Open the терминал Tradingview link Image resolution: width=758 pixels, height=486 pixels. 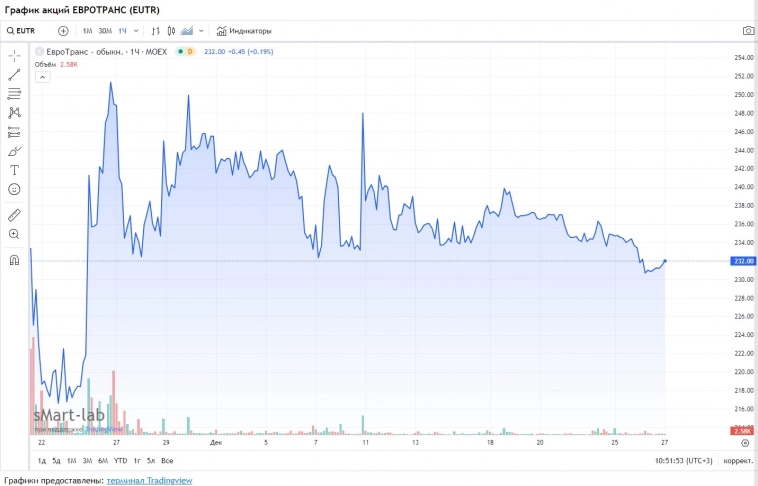point(149,481)
